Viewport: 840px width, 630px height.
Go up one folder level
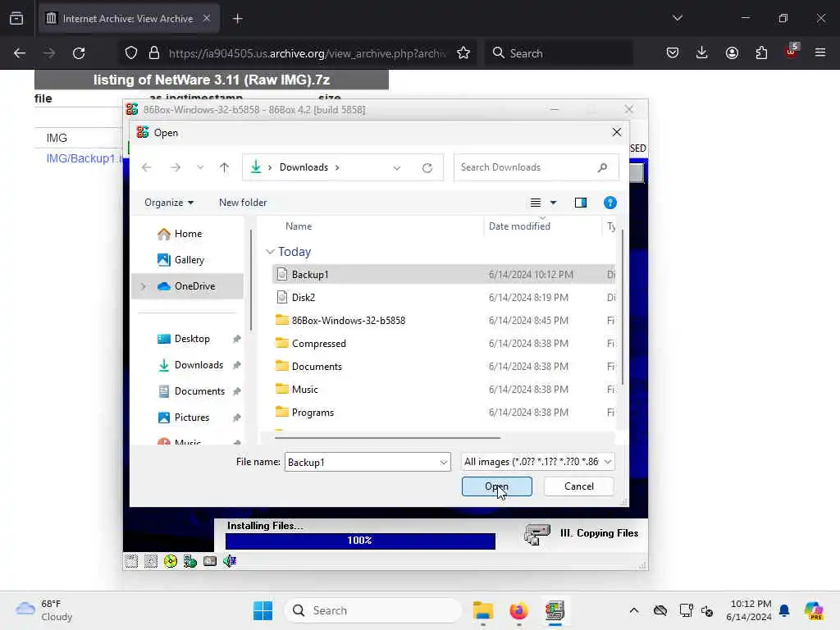tap(225, 167)
